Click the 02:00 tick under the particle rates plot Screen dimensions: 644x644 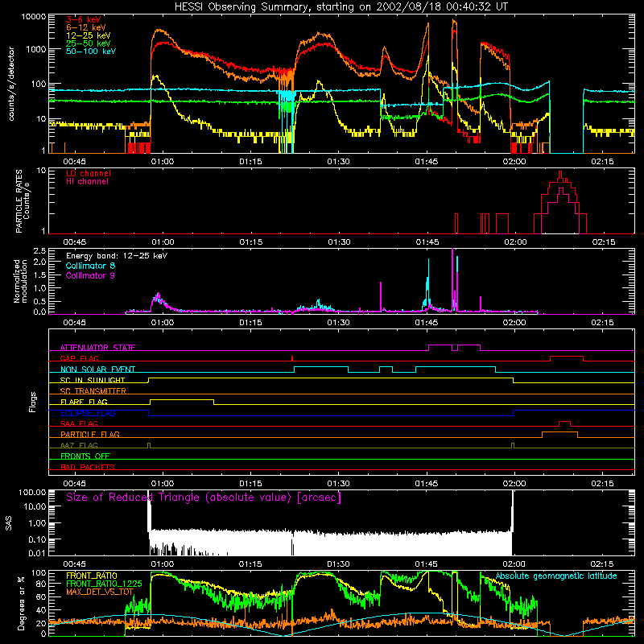515,242
